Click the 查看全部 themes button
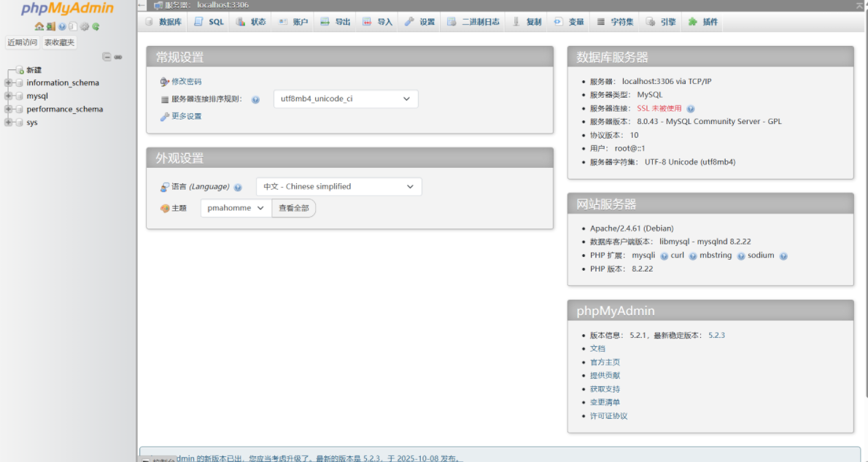Image resolution: width=868 pixels, height=462 pixels. 293,208
